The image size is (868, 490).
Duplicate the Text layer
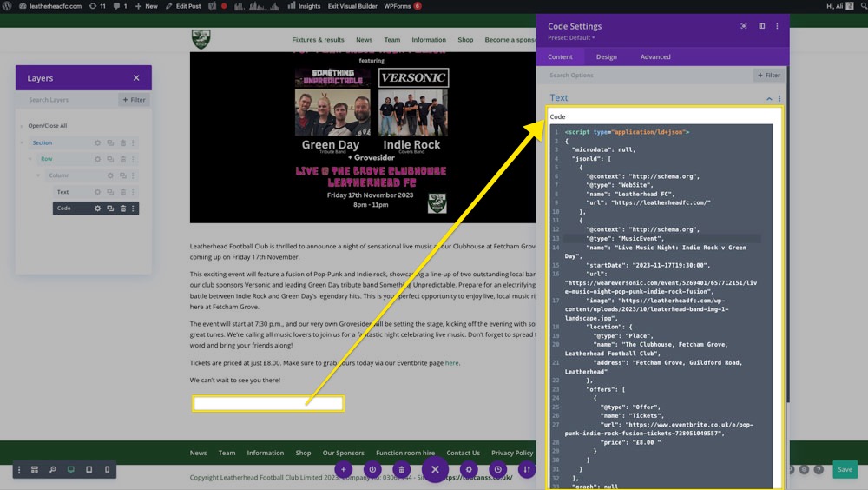coord(110,192)
